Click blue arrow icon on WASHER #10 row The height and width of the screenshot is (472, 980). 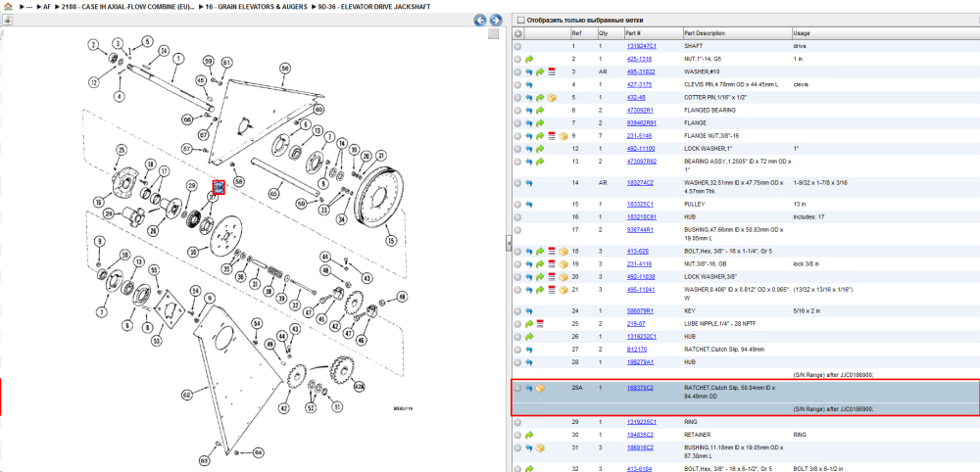coord(529,71)
